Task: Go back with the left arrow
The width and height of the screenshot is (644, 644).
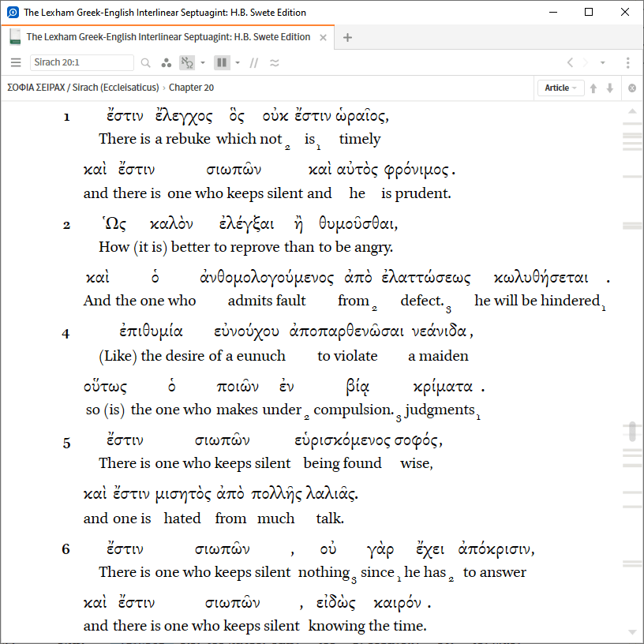Action: pos(571,63)
